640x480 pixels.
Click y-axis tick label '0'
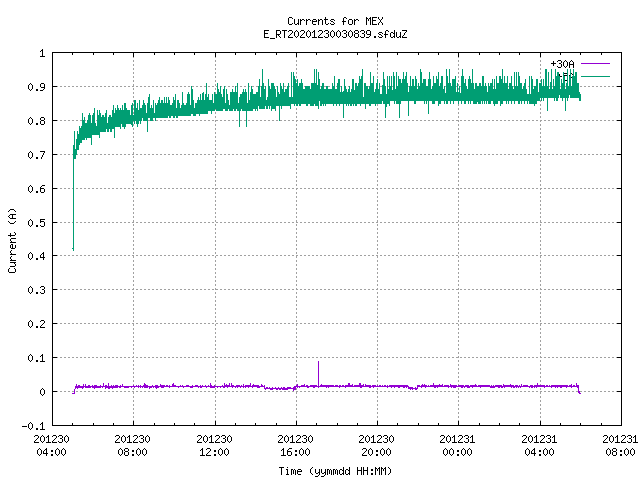pos(42,392)
